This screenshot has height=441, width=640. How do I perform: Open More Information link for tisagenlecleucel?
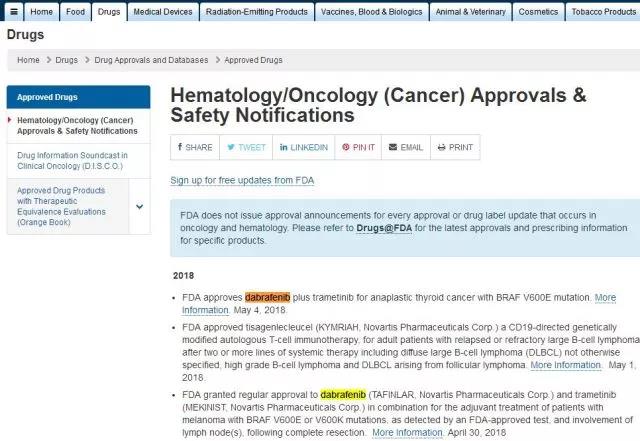click(565, 365)
